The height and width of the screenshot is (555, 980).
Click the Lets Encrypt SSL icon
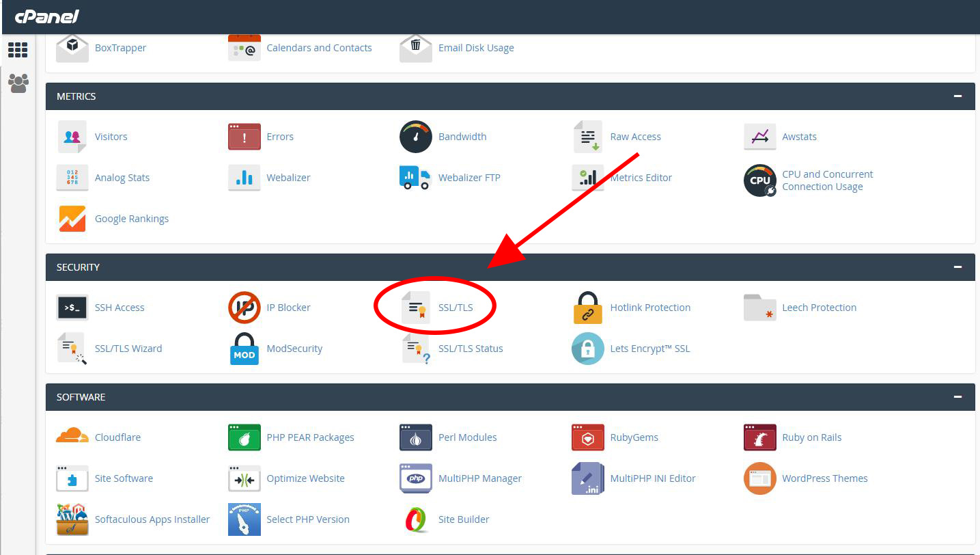point(588,349)
